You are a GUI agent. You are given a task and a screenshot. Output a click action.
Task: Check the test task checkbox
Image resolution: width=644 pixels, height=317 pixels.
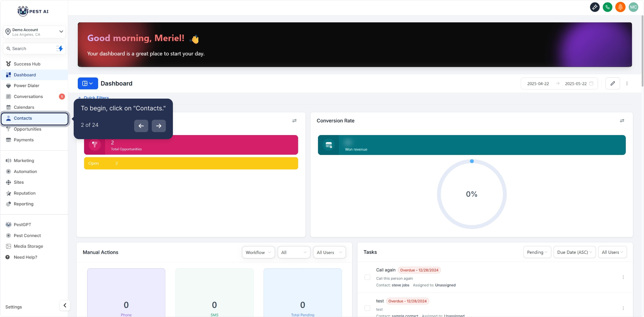click(x=367, y=308)
